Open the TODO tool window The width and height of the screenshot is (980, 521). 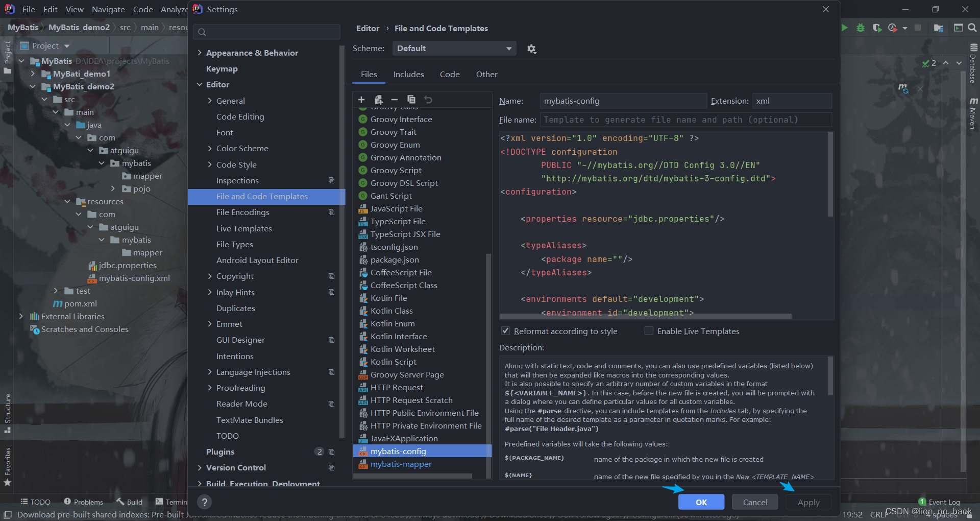(x=36, y=502)
